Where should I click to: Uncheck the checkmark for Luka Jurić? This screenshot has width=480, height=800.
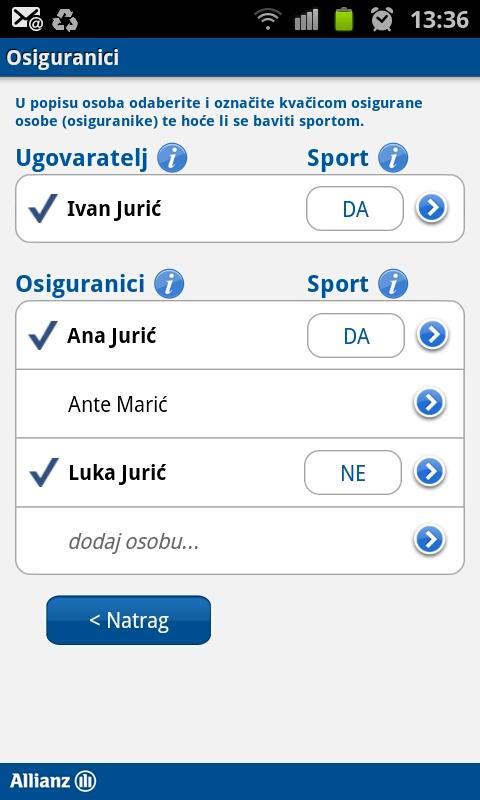pos(44,472)
